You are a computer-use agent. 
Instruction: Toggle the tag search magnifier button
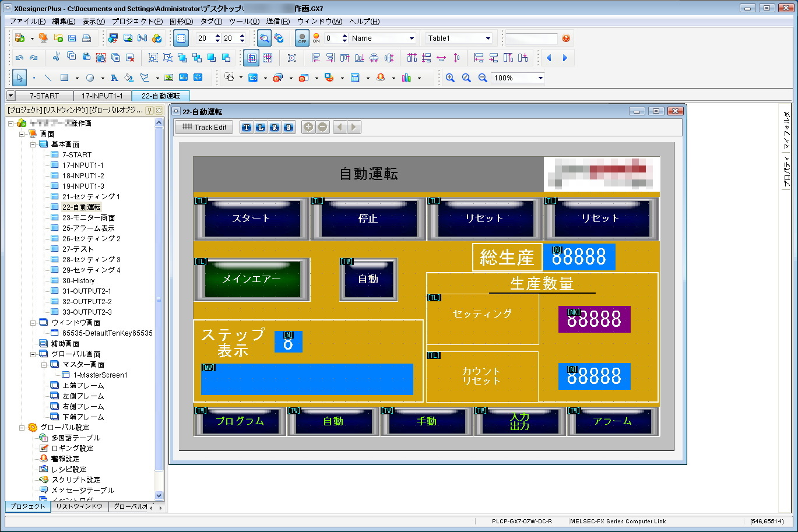[x=264, y=38]
